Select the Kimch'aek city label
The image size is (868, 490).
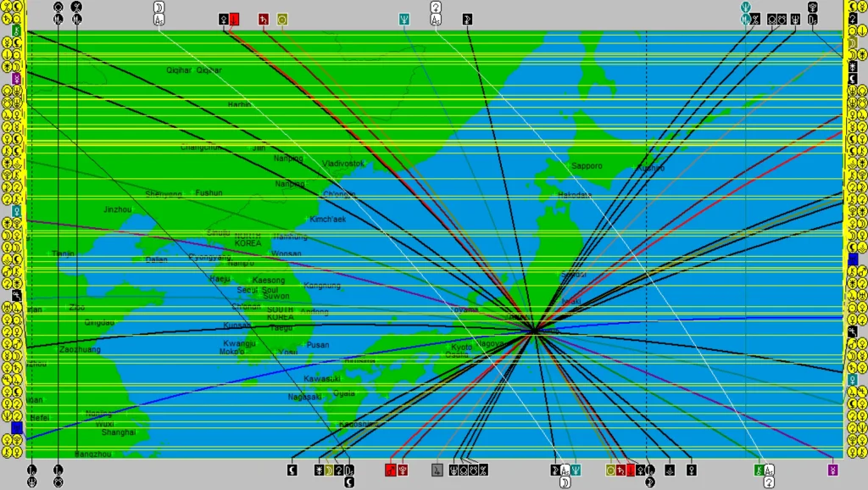(328, 220)
